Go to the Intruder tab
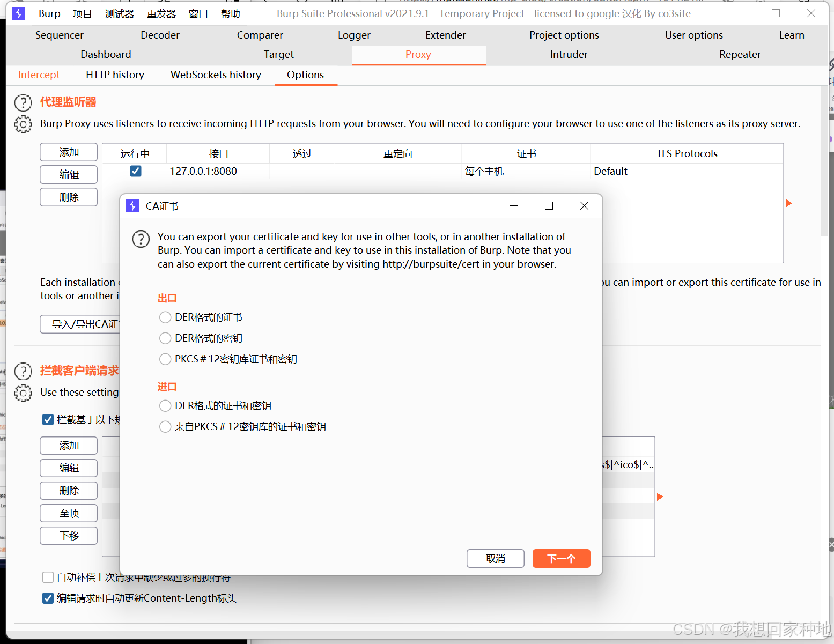The width and height of the screenshot is (834, 644). (x=569, y=54)
